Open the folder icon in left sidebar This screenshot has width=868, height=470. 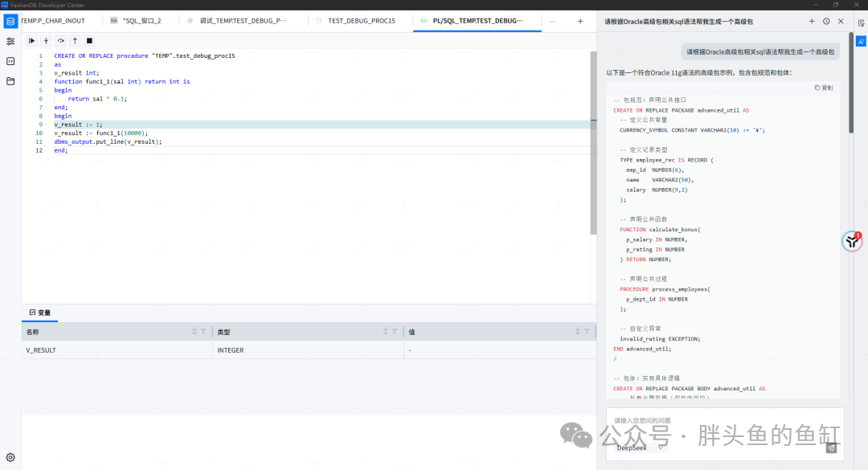click(10, 81)
